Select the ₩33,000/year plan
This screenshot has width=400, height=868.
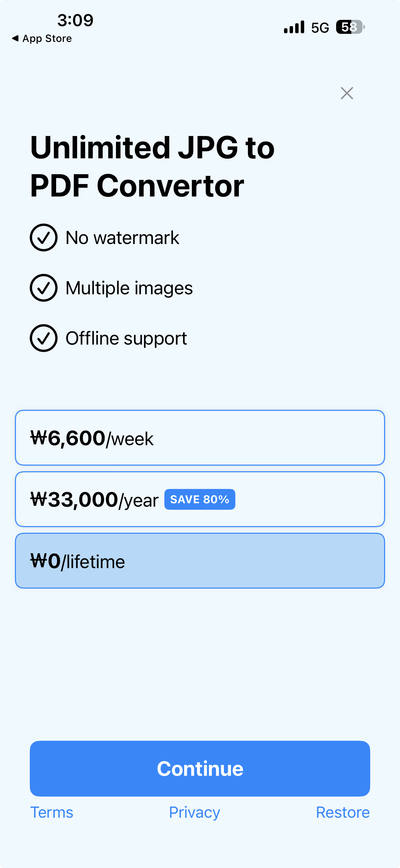(x=200, y=499)
